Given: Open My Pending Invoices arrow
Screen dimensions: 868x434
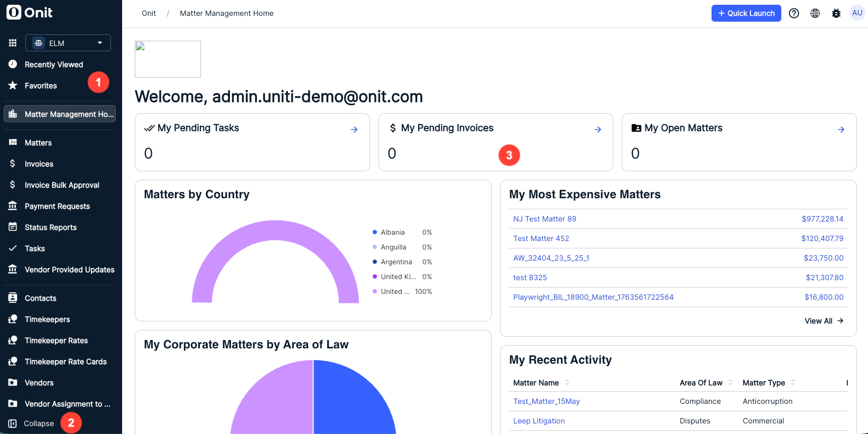Looking at the screenshot, I should tap(598, 130).
